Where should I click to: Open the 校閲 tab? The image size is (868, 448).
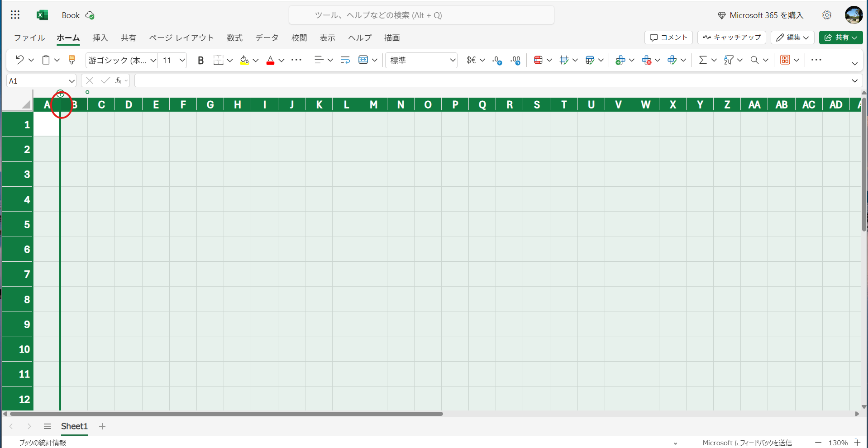pos(299,38)
